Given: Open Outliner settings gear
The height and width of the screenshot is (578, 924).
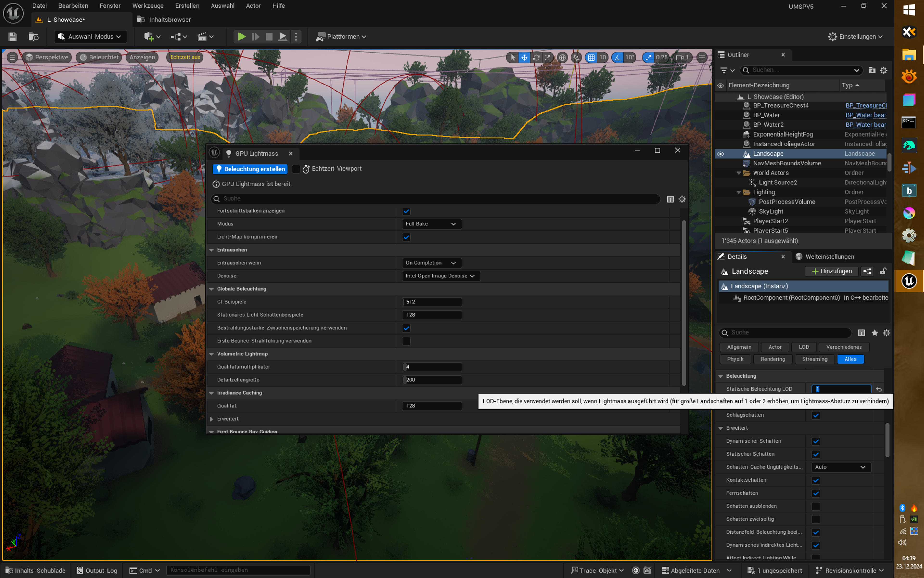Looking at the screenshot, I should pyautogui.click(x=884, y=70).
